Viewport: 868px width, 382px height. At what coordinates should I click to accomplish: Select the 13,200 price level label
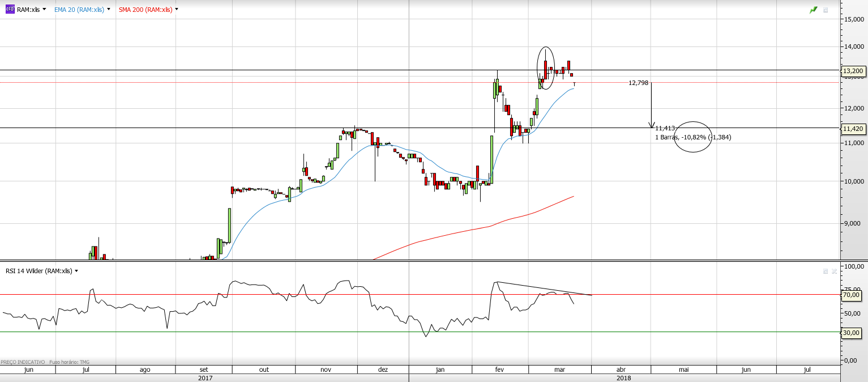tap(853, 71)
